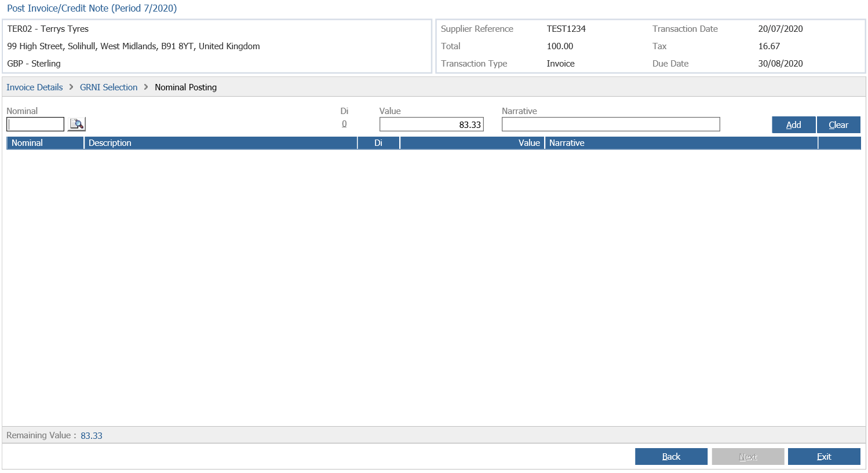Image resolution: width=868 pixels, height=473 pixels.
Task: Add the nominal posting line
Action: pos(793,124)
